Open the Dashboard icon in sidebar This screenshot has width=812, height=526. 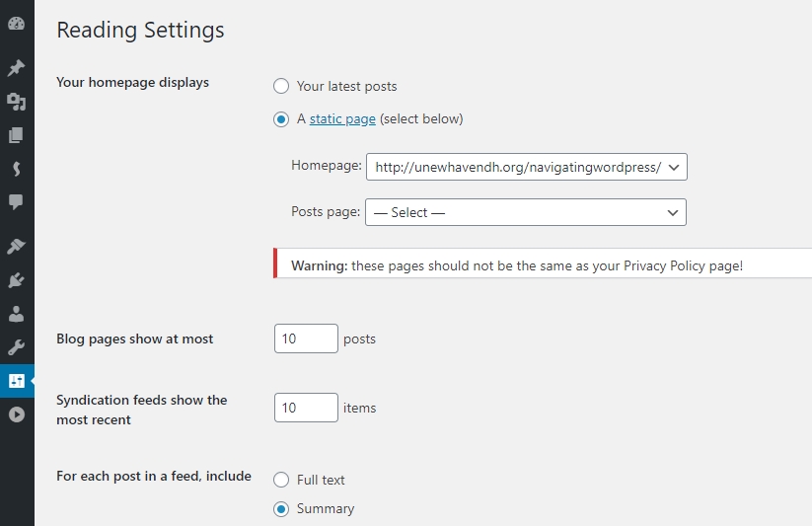tap(16, 24)
